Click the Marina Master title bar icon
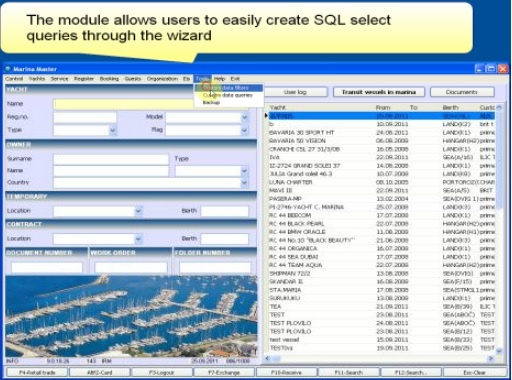This screenshot has width=512, height=380. pos(8,69)
